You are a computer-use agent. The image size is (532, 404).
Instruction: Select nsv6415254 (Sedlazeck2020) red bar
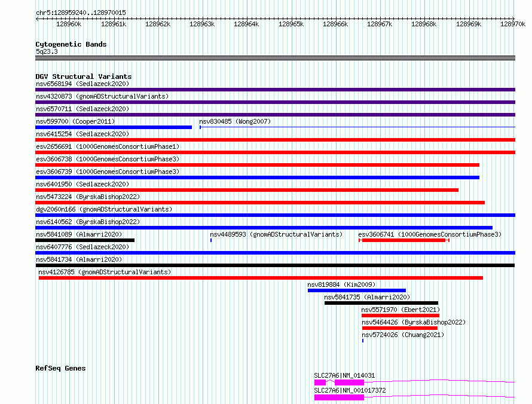point(275,140)
